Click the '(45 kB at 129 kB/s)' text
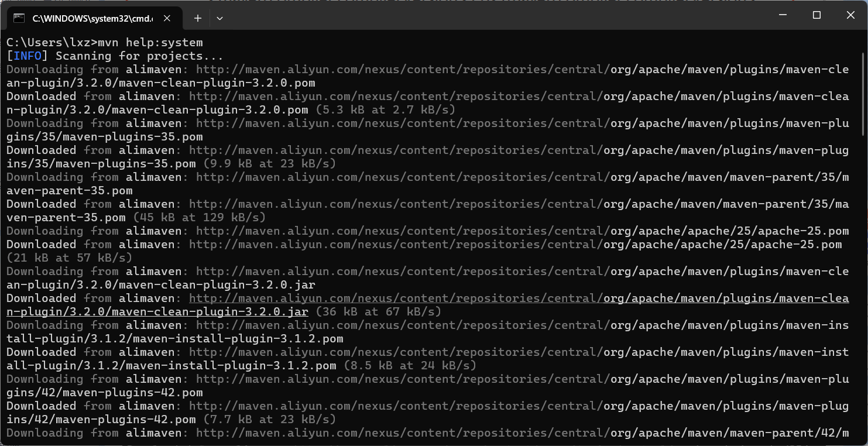 click(199, 218)
